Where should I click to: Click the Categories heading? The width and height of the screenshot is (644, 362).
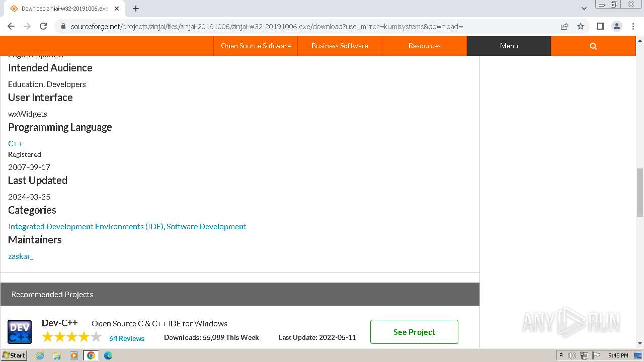coord(32,210)
